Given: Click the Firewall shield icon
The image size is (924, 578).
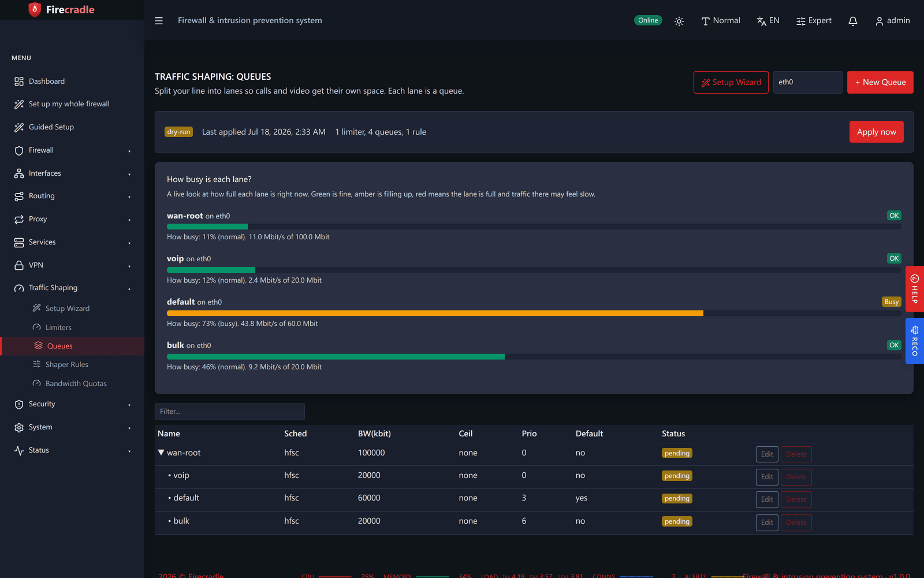Looking at the screenshot, I should click(x=19, y=150).
